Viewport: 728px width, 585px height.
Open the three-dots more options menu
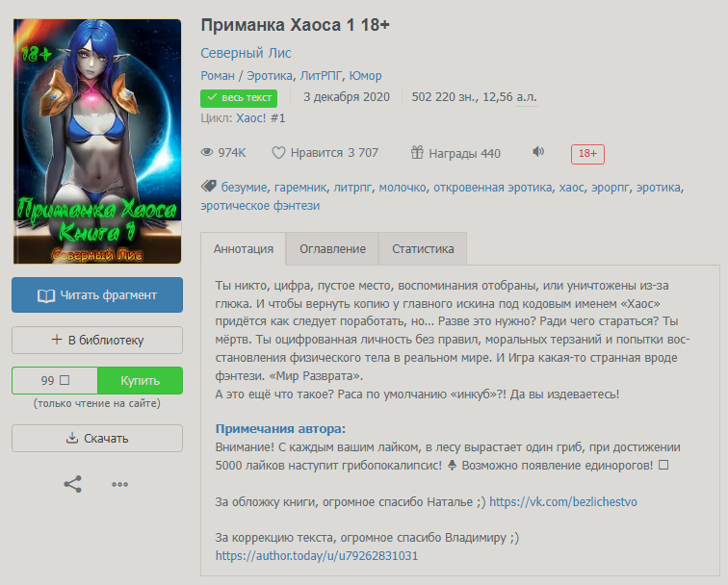click(119, 484)
